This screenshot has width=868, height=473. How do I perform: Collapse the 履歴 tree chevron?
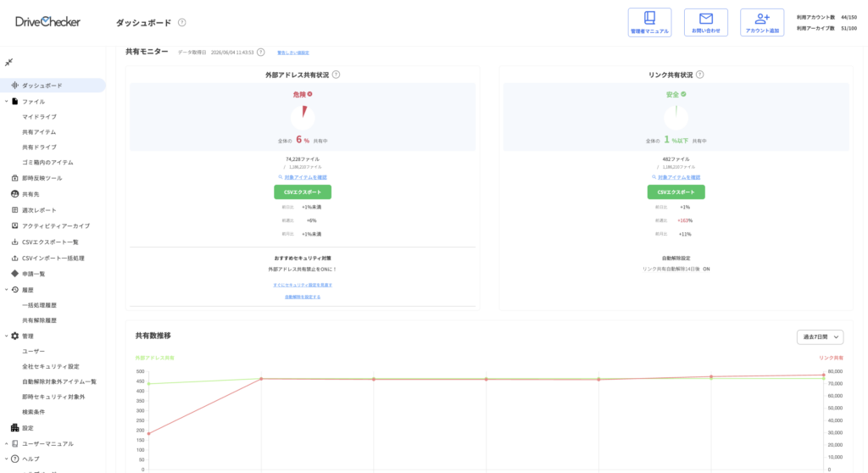coord(6,290)
